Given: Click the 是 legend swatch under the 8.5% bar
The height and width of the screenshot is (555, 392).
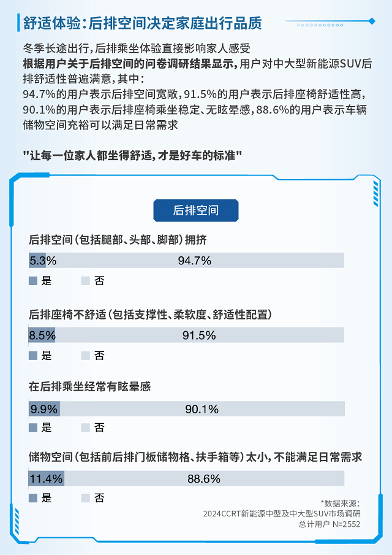Looking at the screenshot, I should [x=33, y=356].
